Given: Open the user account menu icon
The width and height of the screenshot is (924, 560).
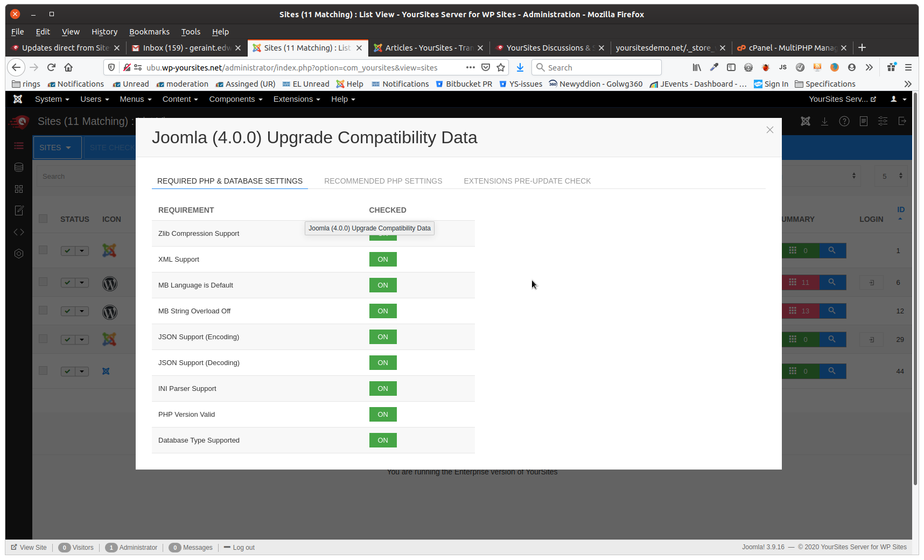Looking at the screenshot, I should pyautogui.click(x=898, y=99).
